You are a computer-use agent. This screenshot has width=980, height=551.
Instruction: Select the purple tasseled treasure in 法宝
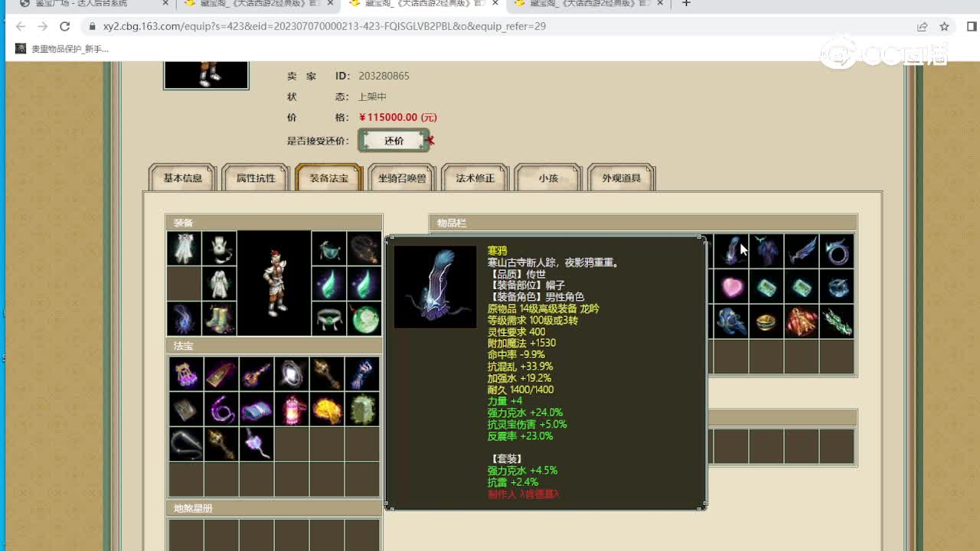186,374
